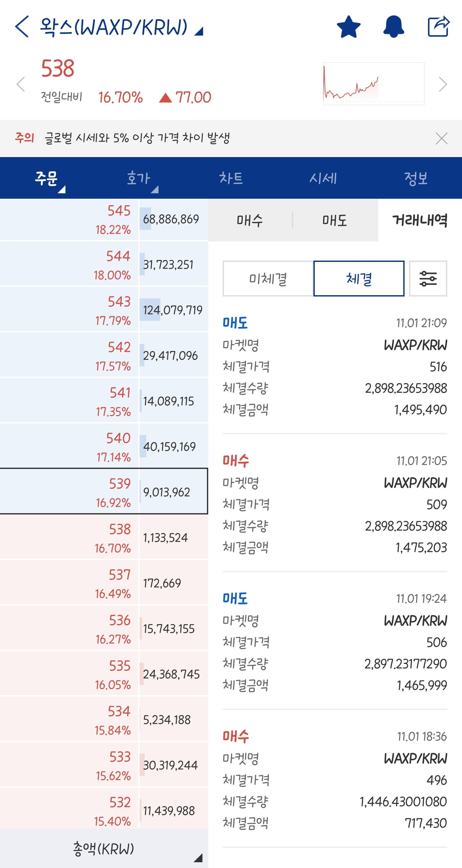Open the market selector triangle beside WAXP/KRW
This screenshot has height=868, width=462.
[x=199, y=31]
